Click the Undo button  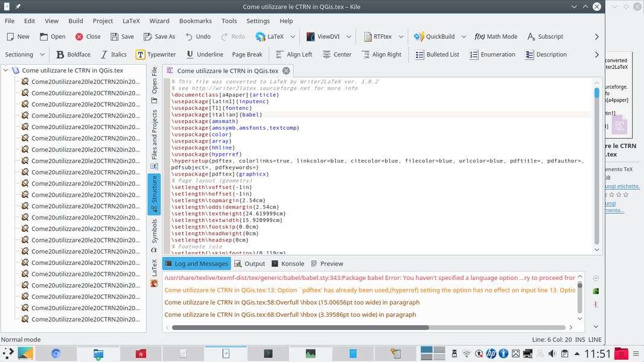pos(198,36)
